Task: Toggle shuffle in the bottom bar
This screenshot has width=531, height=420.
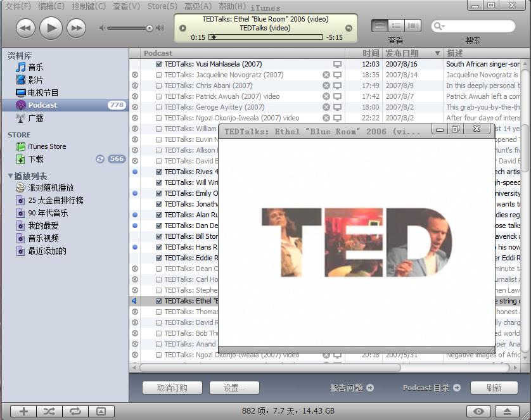Action: coord(49,412)
